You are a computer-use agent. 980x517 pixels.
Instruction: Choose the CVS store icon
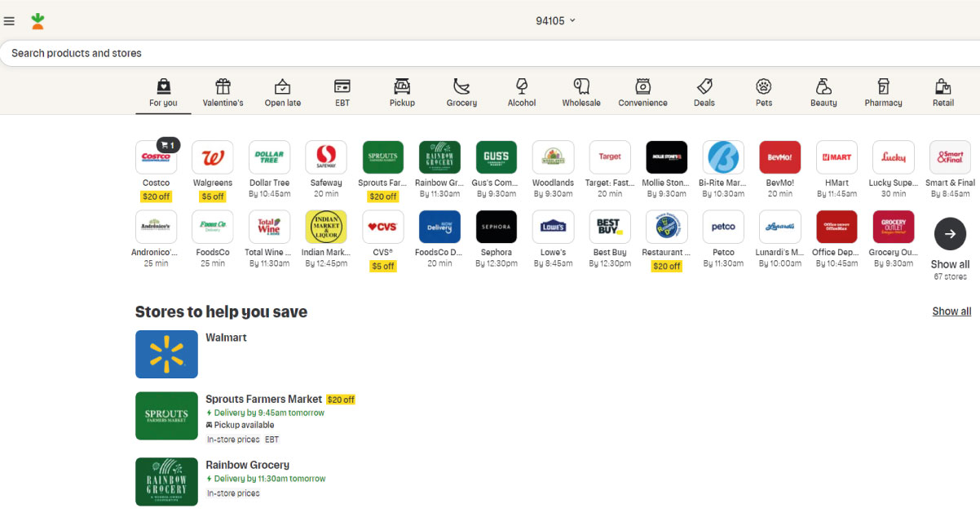[x=382, y=227]
